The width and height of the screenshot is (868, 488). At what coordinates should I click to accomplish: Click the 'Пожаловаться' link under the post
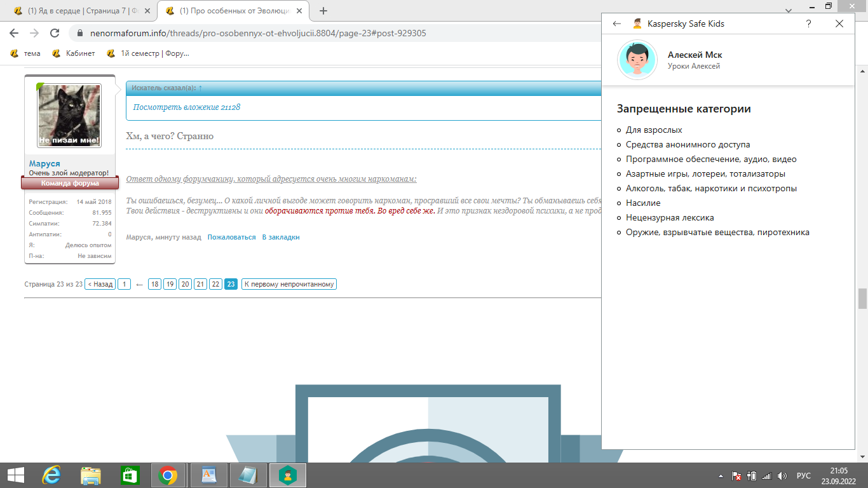[x=231, y=237]
